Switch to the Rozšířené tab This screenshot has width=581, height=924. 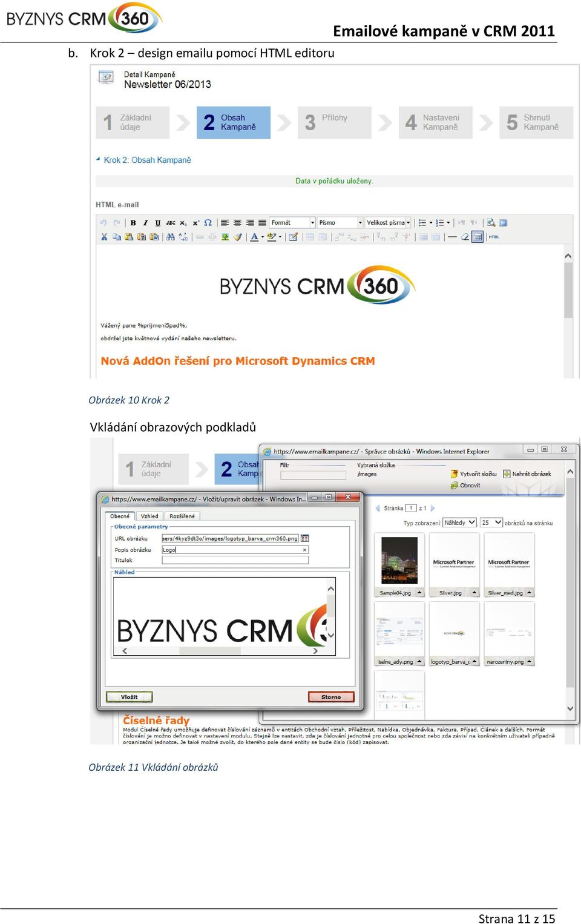point(182,516)
